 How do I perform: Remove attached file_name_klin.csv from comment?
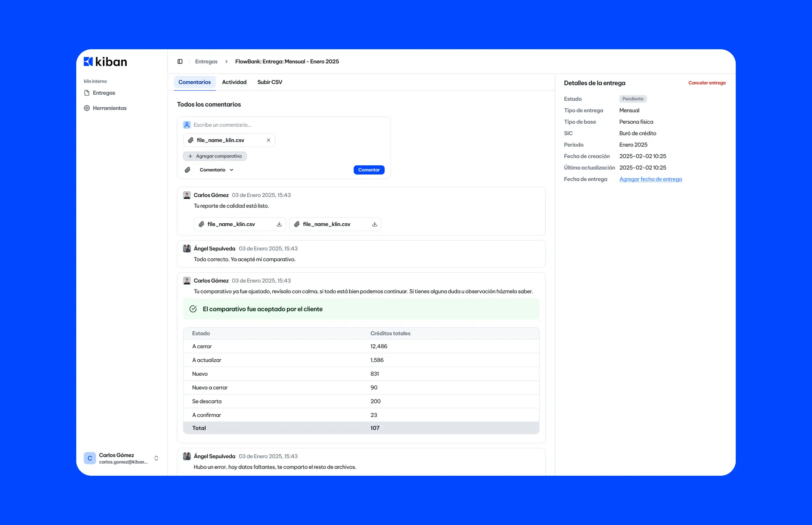tap(268, 140)
